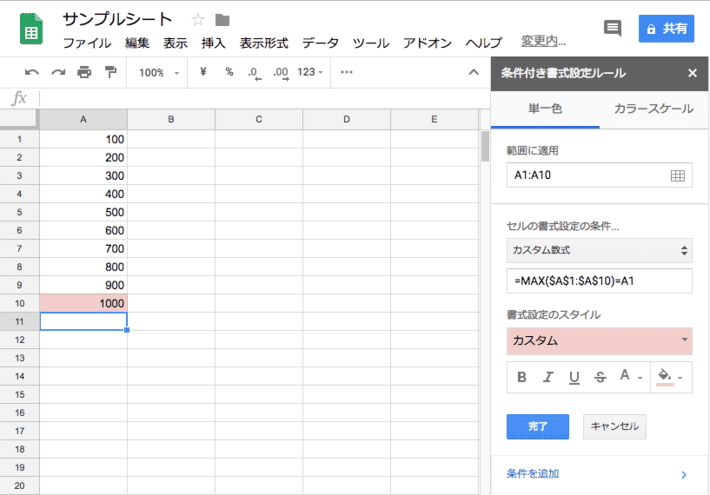The width and height of the screenshot is (710, 495).
Task: Switch to the カラースケール tab
Action: [653, 108]
